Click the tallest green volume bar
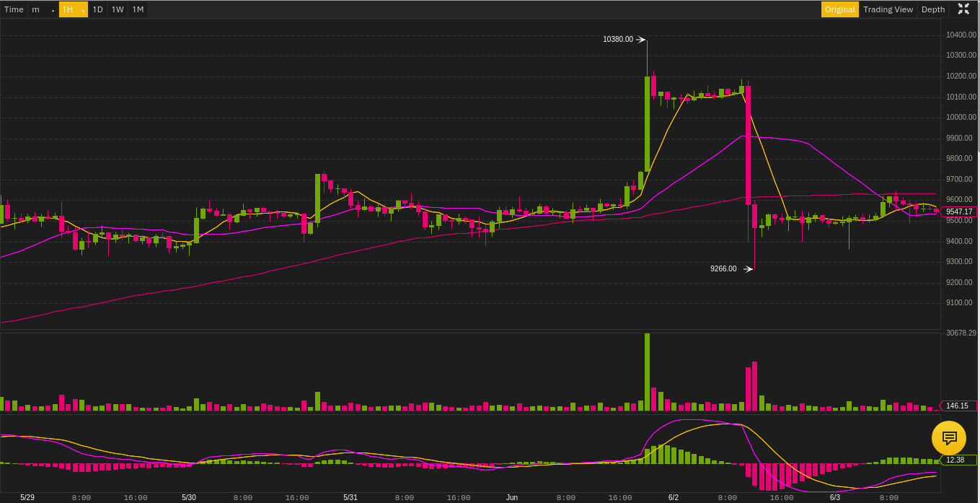This screenshot has height=503, width=980. coord(647,372)
